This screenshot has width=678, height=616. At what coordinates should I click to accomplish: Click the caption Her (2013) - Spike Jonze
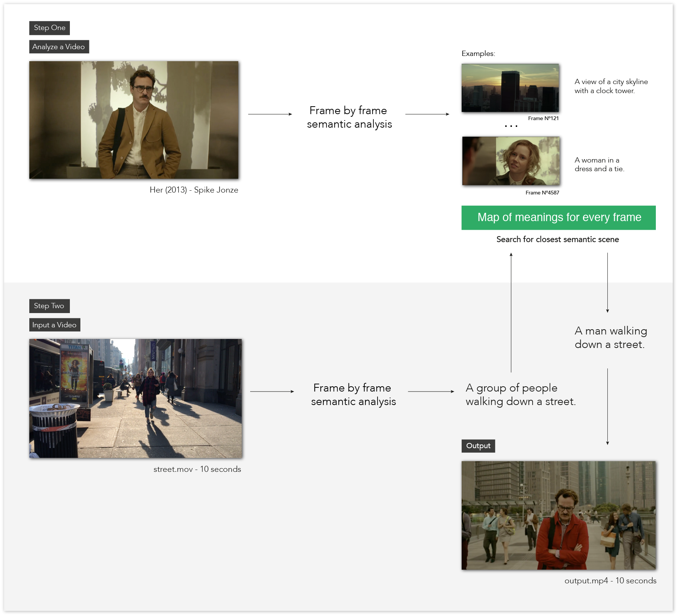pyautogui.click(x=194, y=190)
